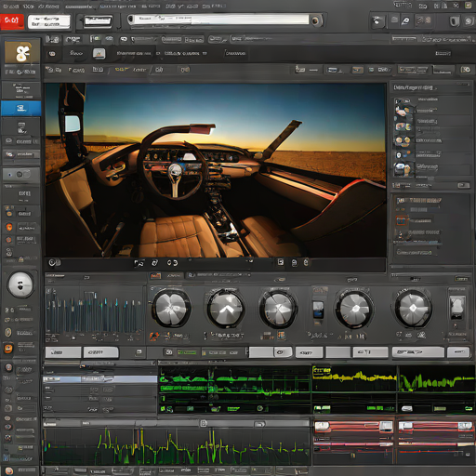Click the pen icon in the top-right toolbar

[405, 21]
